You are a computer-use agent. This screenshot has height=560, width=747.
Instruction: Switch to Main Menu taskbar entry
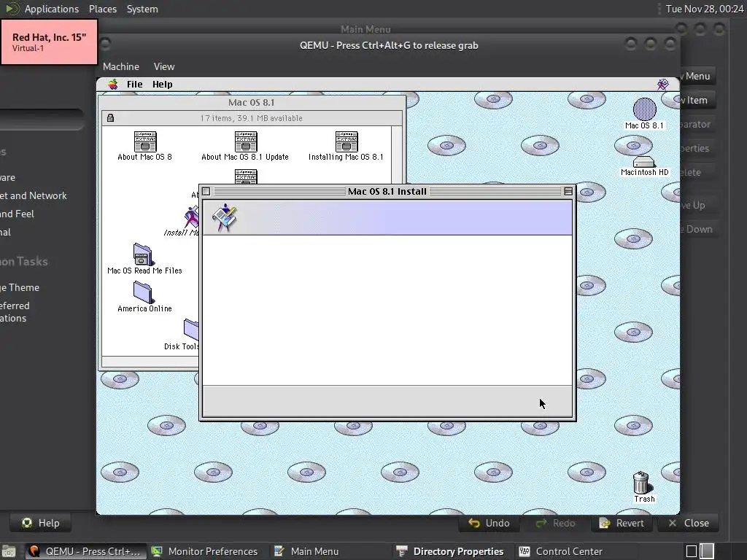[x=306, y=551]
